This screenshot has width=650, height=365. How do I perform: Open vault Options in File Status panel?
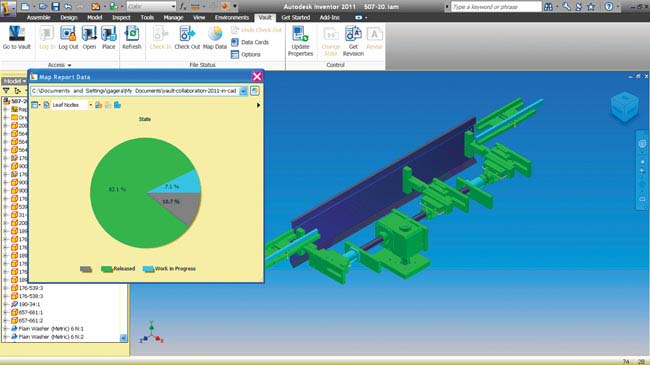pos(246,54)
